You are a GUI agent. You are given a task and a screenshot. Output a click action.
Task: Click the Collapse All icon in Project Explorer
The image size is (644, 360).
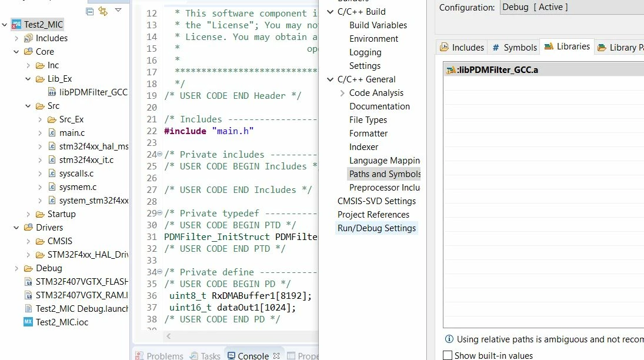tap(89, 11)
